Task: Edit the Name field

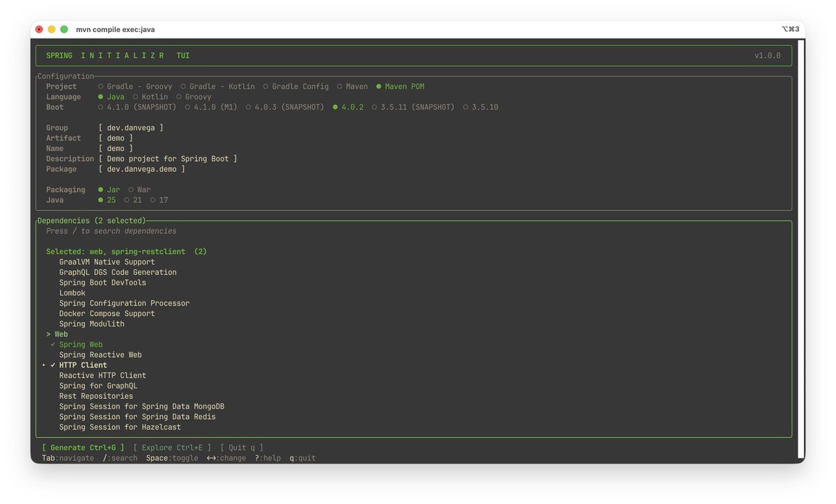Action: pyautogui.click(x=116, y=148)
